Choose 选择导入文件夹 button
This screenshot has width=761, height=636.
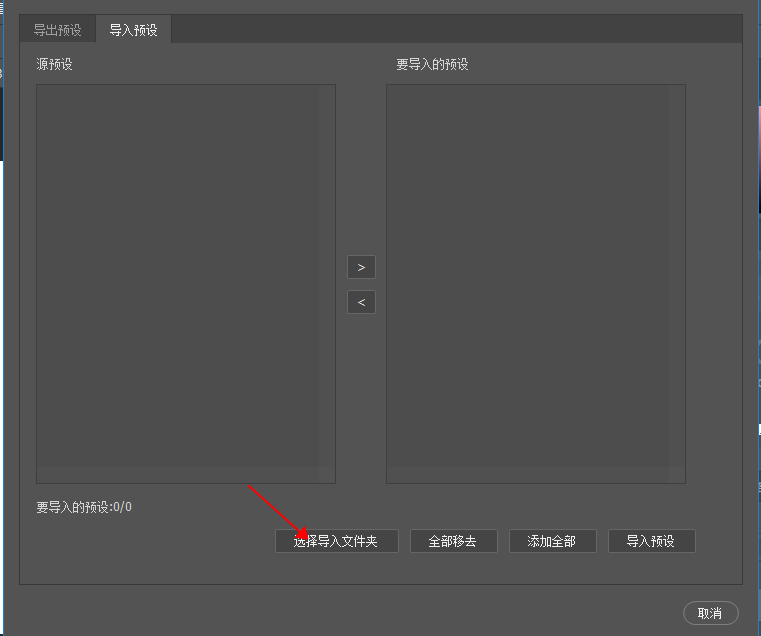coord(337,541)
